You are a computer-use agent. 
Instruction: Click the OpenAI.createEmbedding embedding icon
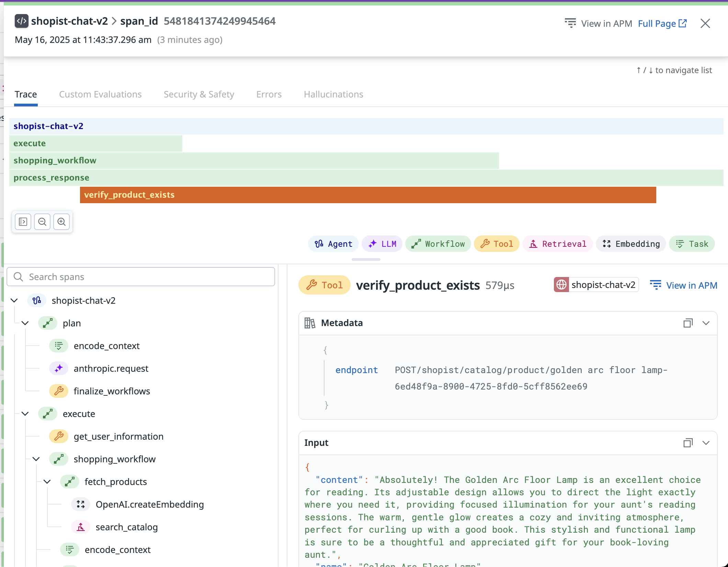81,504
